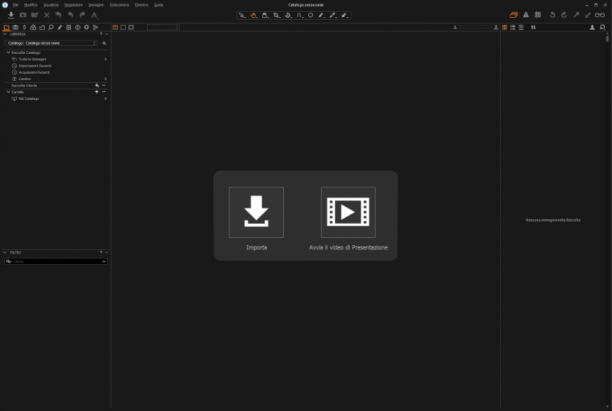Switch browser to list view

[521, 27]
